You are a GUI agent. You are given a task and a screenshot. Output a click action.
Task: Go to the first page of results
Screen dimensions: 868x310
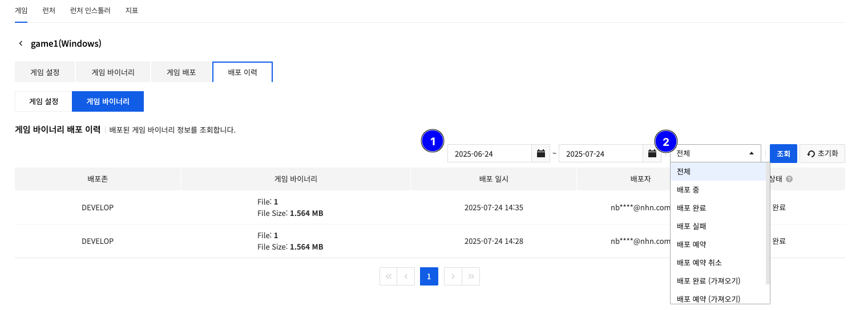(388, 276)
